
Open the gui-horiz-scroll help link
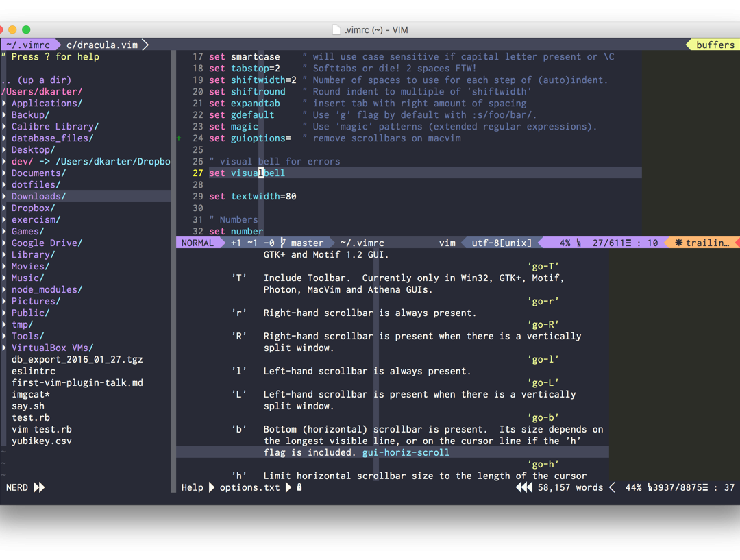coord(405,452)
